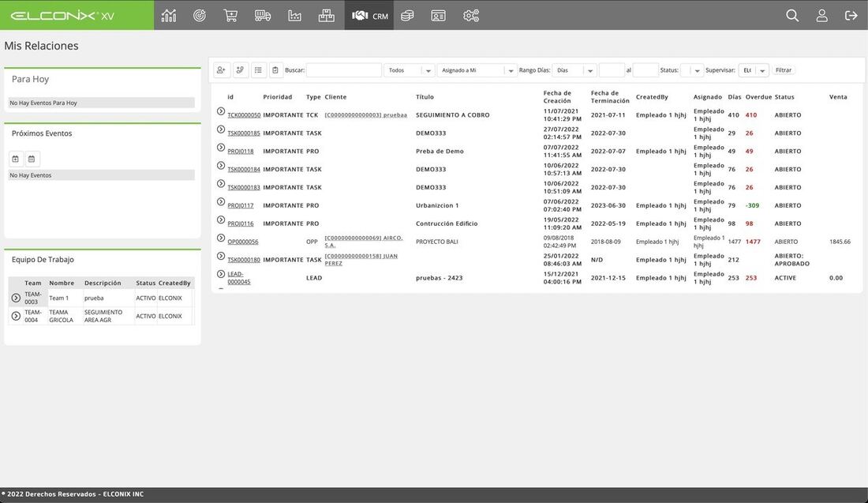
Task: Open the user profile icon
Action: click(822, 16)
